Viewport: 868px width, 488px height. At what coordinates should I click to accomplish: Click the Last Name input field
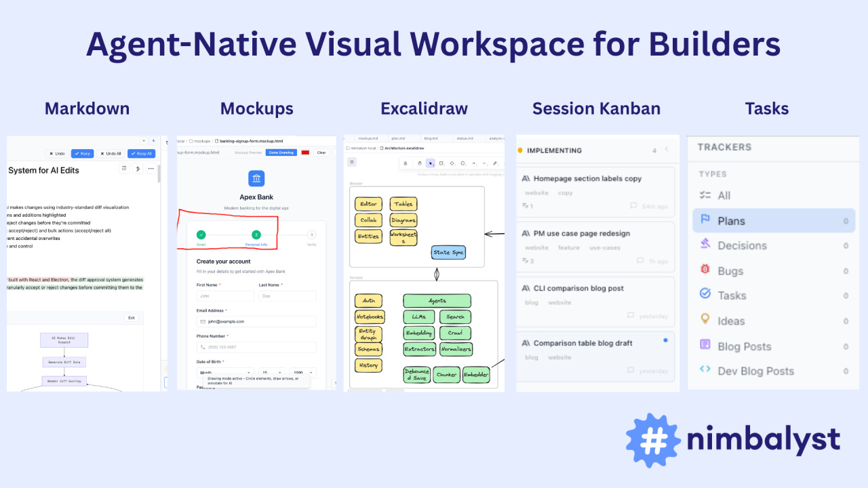(x=288, y=296)
